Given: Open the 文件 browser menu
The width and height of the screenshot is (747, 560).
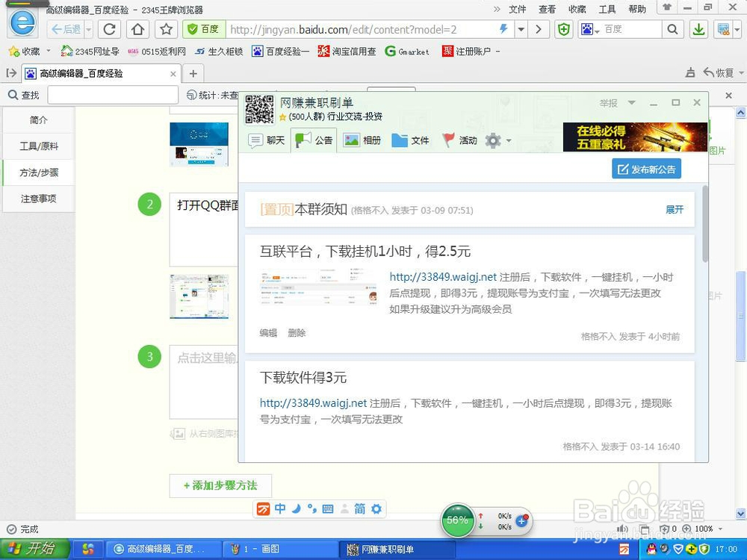Looking at the screenshot, I should point(518,9).
